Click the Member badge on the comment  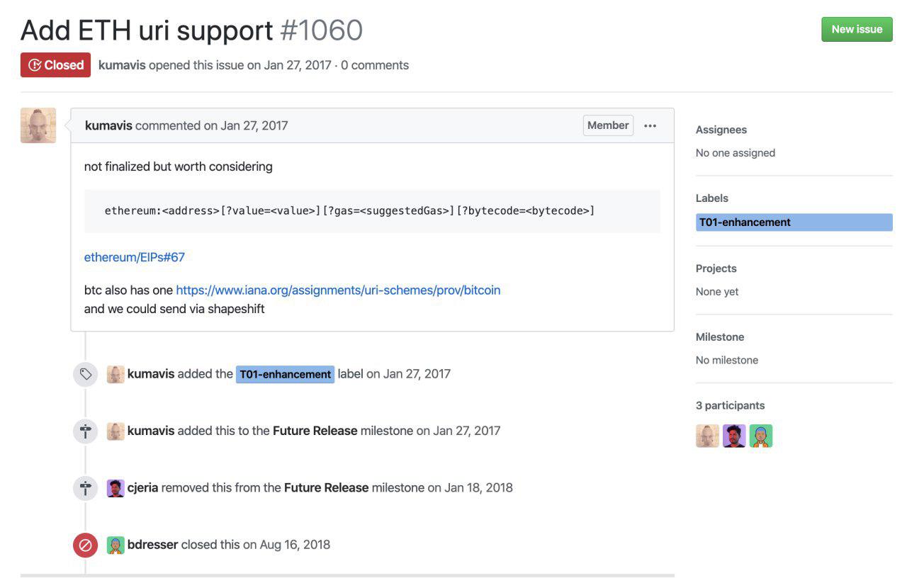tap(607, 125)
